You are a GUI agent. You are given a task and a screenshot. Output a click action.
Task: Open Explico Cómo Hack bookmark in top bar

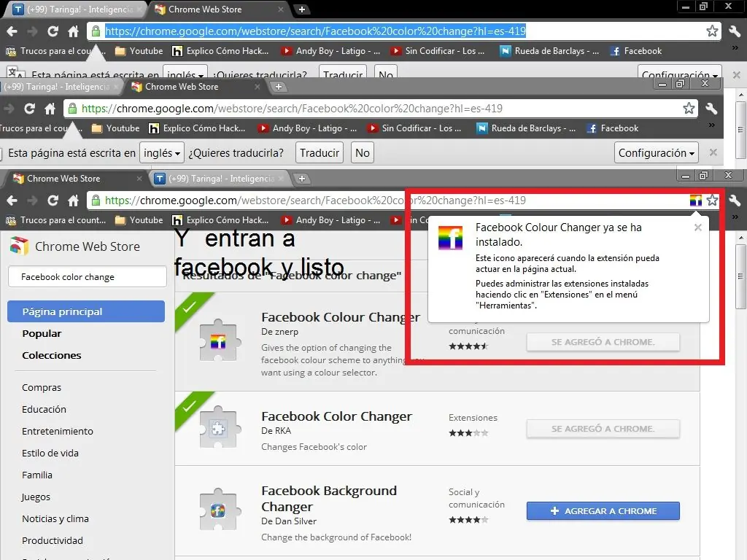point(220,51)
